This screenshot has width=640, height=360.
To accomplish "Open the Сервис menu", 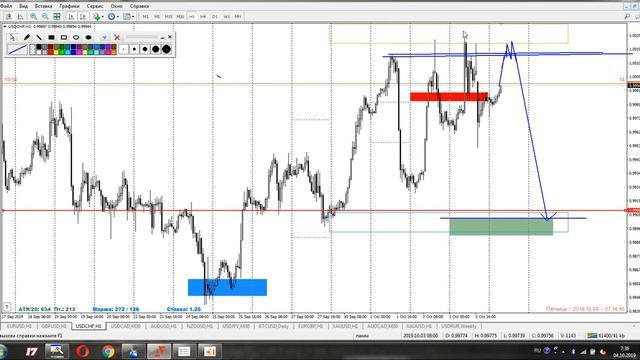I will [95, 6].
